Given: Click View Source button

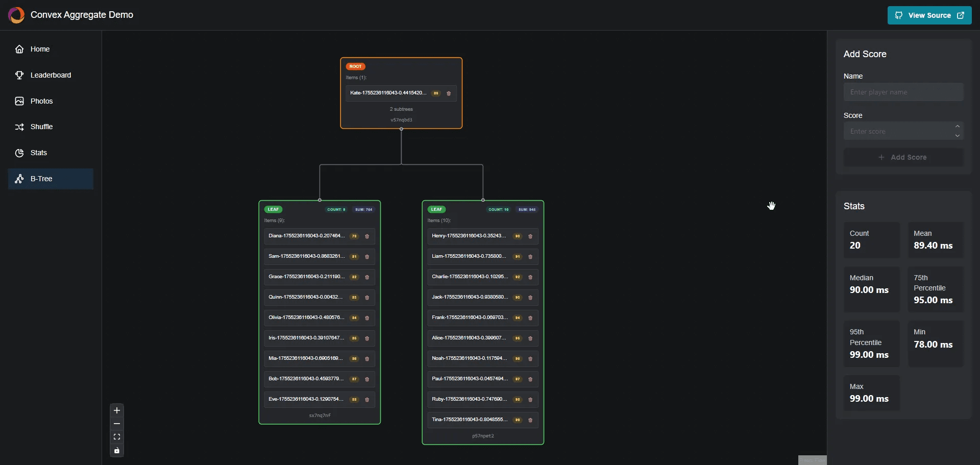Looking at the screenshot, I should (x=929, y=15).
